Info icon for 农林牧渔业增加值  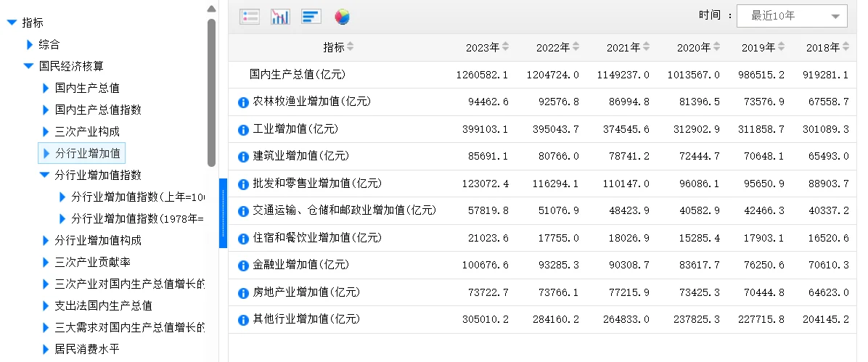[x=243, y=102]
